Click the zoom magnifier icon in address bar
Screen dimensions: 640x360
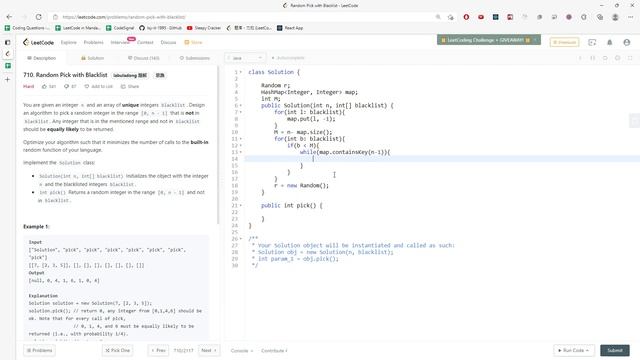click(438, 17)
